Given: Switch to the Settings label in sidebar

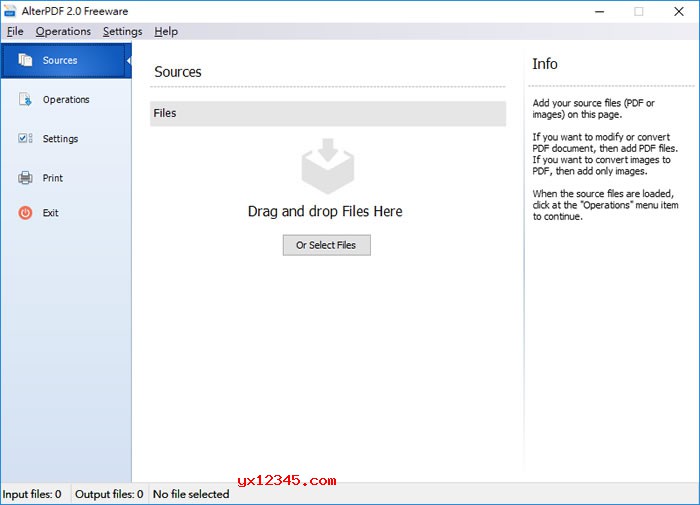Looking at the screenshot, I should 60,139.
